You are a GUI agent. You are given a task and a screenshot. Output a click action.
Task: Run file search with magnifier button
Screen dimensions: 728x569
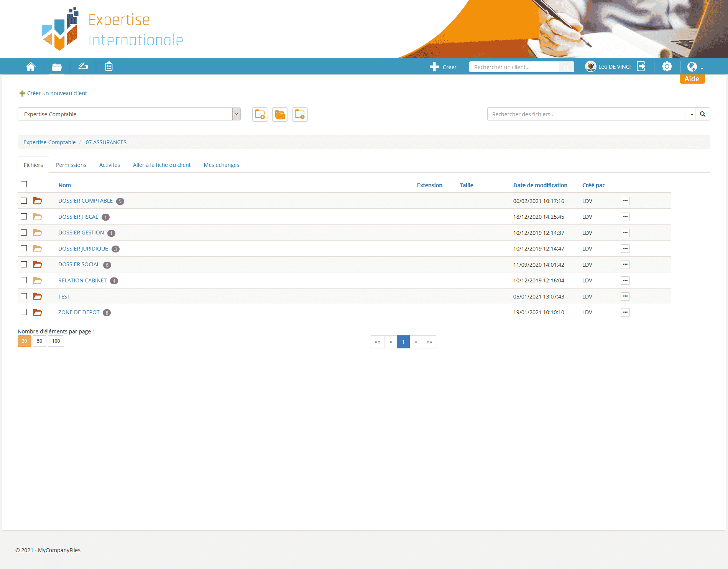(703, 114)
